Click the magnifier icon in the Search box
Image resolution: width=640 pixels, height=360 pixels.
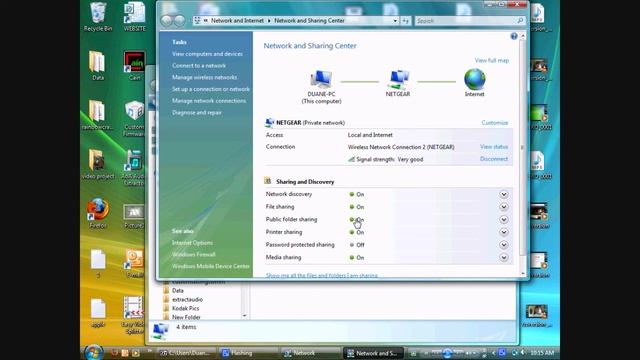(x=520, y=20)
